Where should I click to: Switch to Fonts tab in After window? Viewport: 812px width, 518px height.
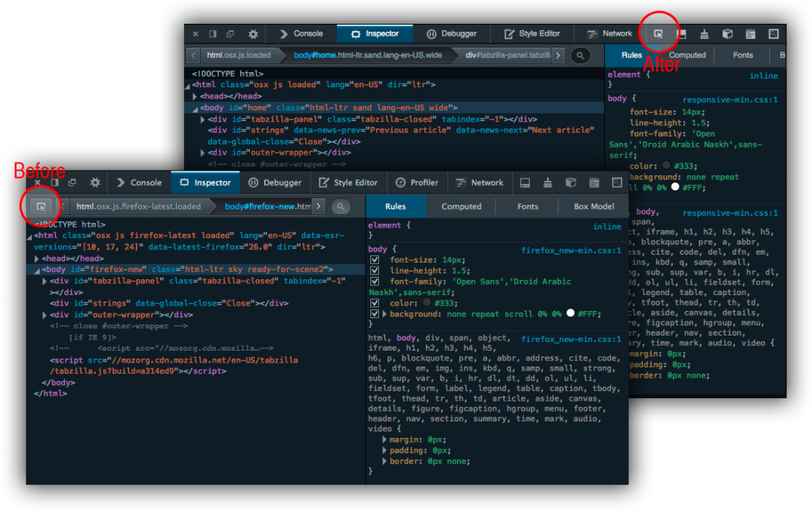point(742,56)
